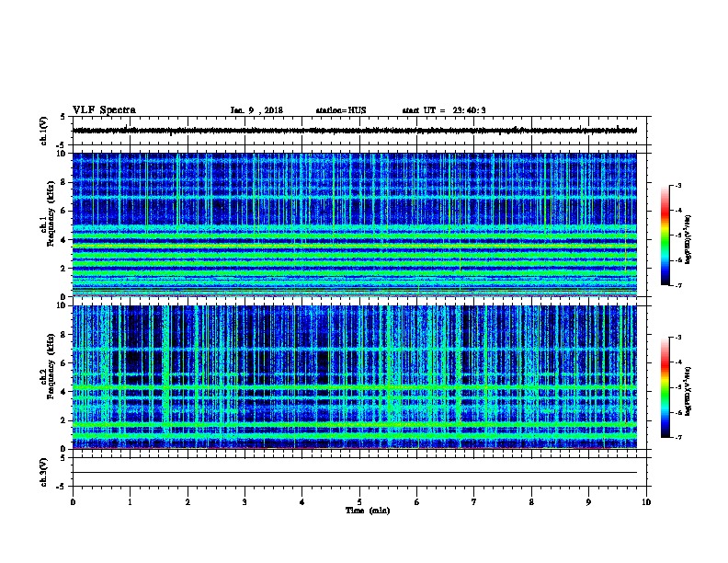Click time axis tick label "3"
This screenshot has height=563, width=728.
pos(245,501)
